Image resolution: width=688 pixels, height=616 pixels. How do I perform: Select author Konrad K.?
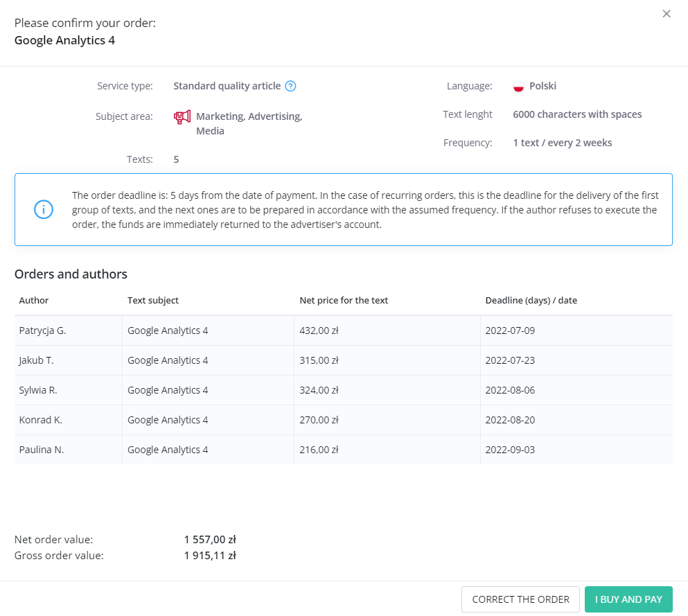click(41, 421)
